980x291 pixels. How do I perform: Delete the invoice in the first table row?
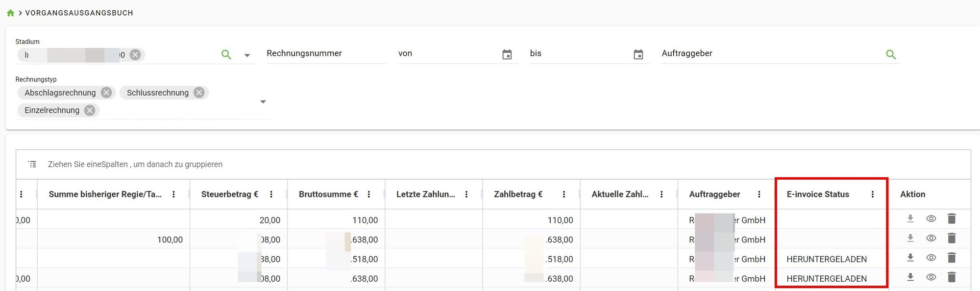[x=952, y=218]
